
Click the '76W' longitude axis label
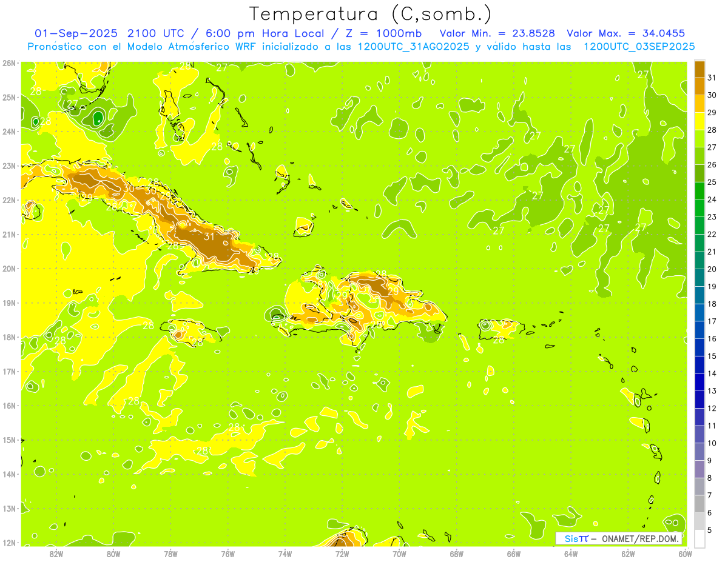[228, 554]
